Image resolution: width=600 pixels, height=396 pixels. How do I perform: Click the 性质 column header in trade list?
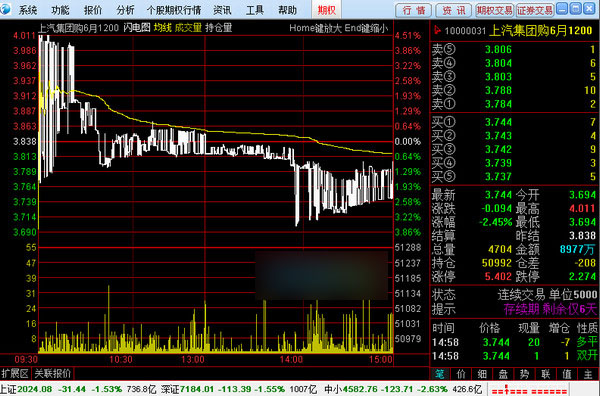(587, 328)
